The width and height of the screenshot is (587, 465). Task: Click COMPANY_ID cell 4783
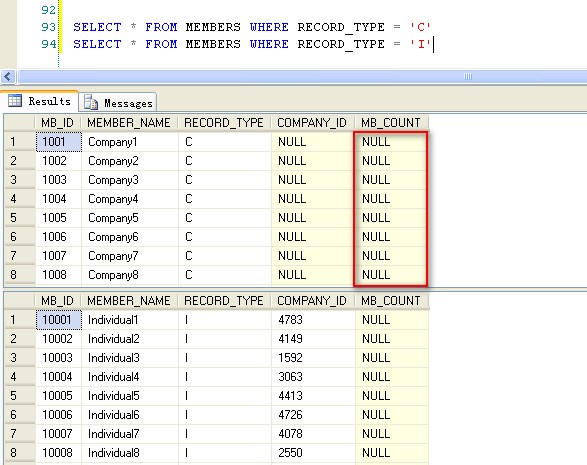click(313, 320)
